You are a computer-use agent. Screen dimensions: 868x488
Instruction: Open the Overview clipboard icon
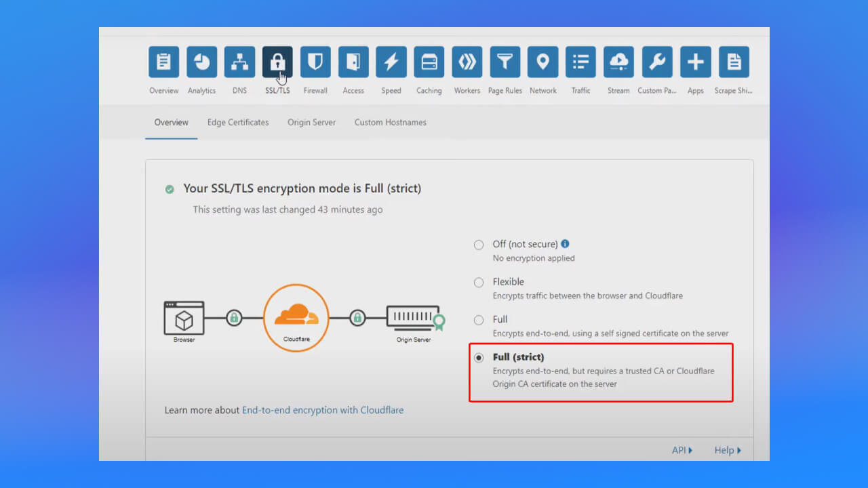point(163,62)
